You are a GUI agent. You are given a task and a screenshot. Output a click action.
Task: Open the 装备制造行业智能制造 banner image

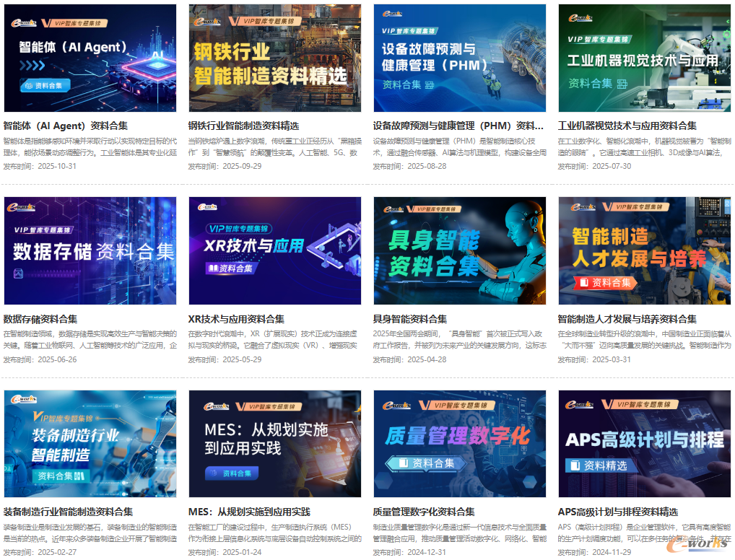point(90,444)
